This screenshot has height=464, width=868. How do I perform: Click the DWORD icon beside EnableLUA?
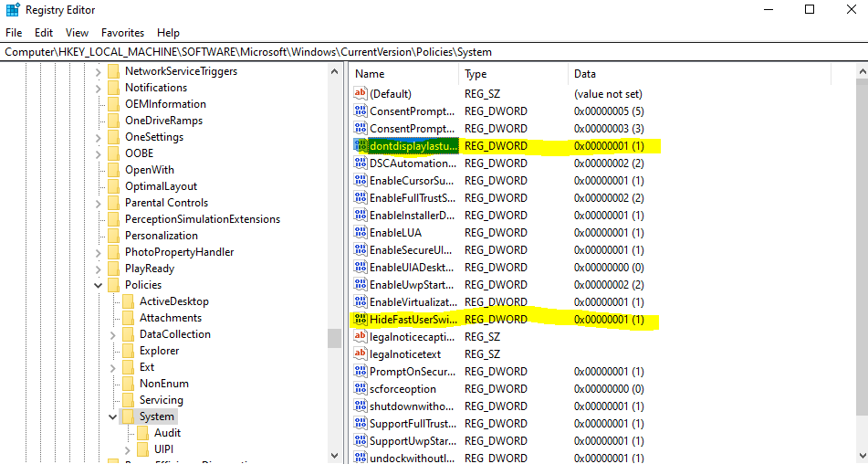pos(361,233)
